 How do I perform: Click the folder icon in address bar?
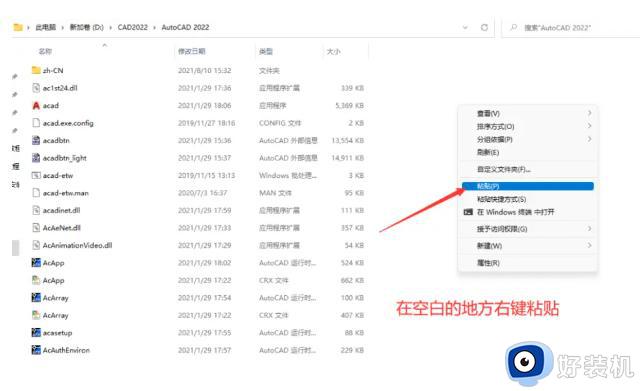18,27
